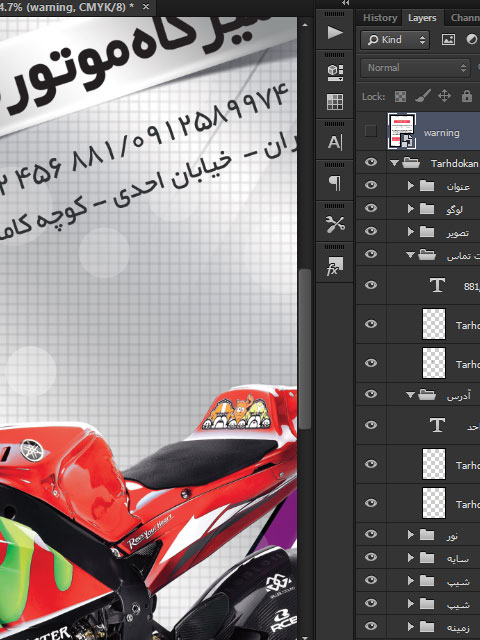This screenshot has width=480, height=640.
Task: Click the warning layer thumbnail
Action: 402,131
